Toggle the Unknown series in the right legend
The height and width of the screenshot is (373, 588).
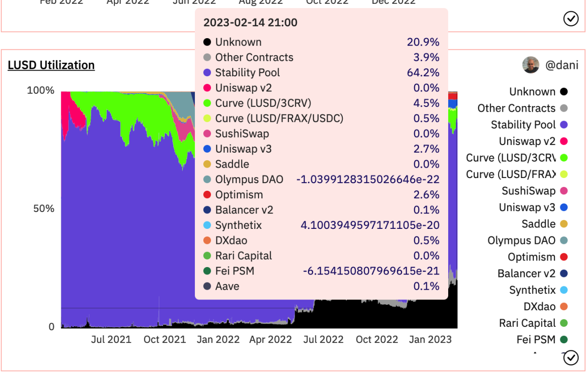click(x=538, y=92)
